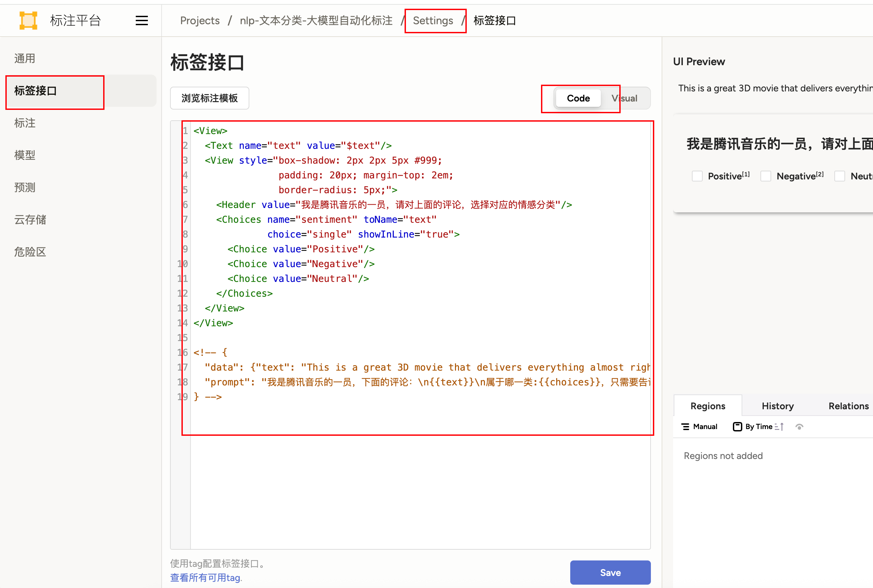Open the Relations tab

(x=848, y=406)
